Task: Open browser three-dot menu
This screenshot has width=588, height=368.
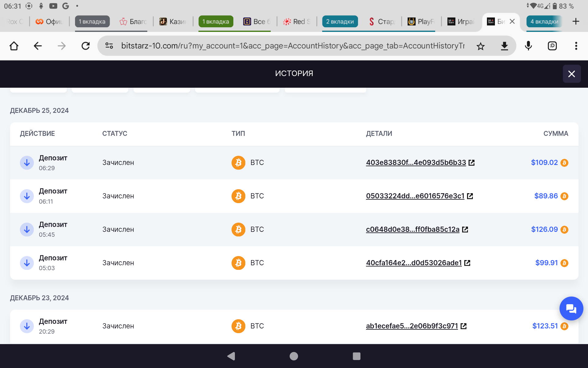Action: tap(576, 46)
